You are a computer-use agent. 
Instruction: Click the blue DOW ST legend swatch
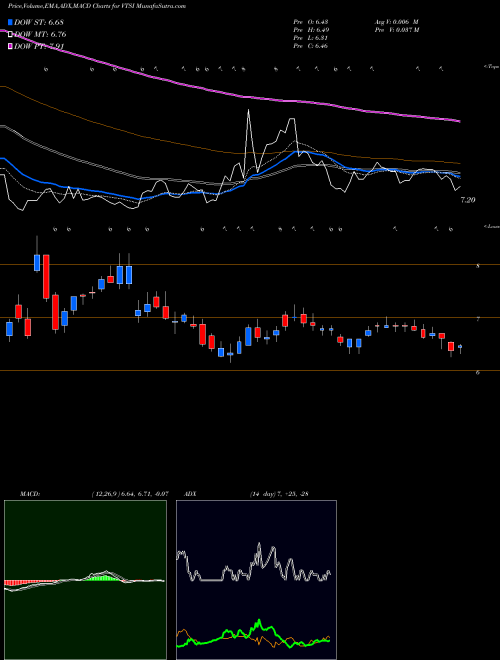tap(10, 22)
